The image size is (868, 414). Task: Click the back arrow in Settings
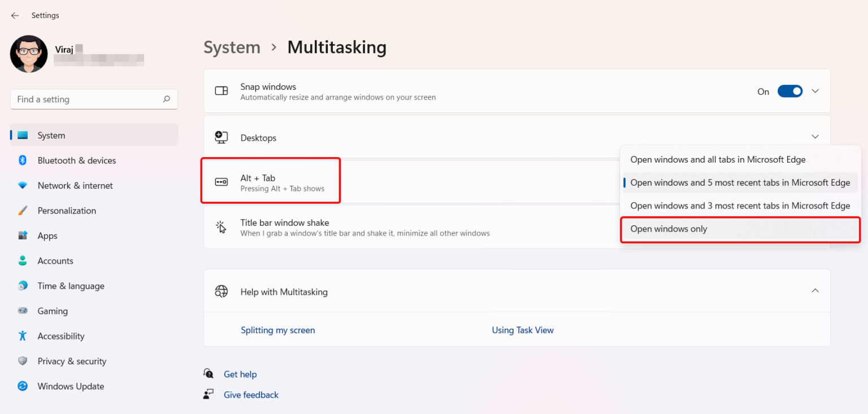coord(15,15)
